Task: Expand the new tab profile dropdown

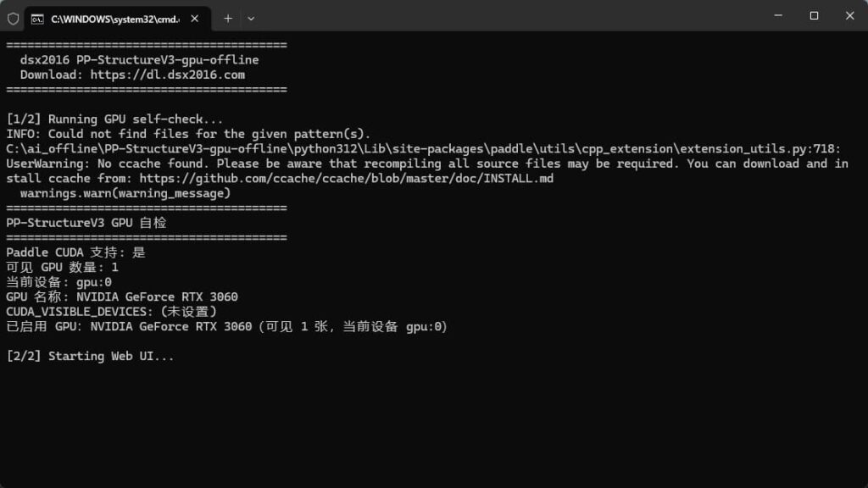Action: coord(251,18)
